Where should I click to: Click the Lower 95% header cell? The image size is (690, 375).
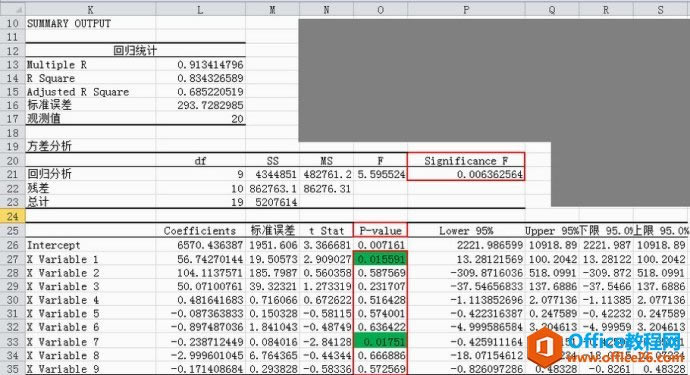pos(466,231)
